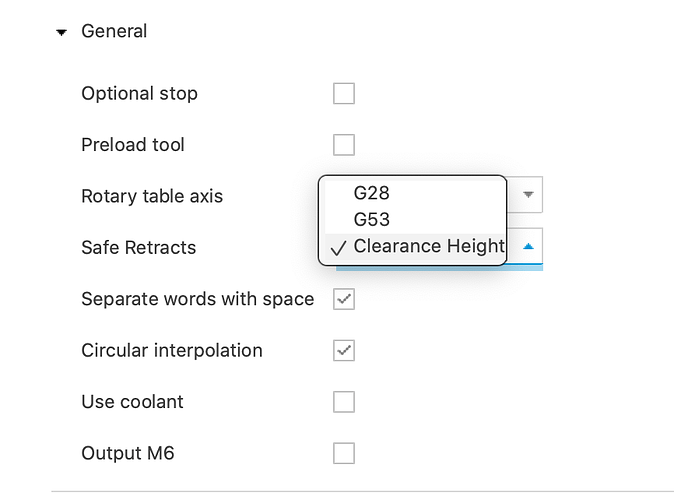Disable the Circular interpolation checkbox
This screenshot has height=500, width=674.
coord(344,351)
